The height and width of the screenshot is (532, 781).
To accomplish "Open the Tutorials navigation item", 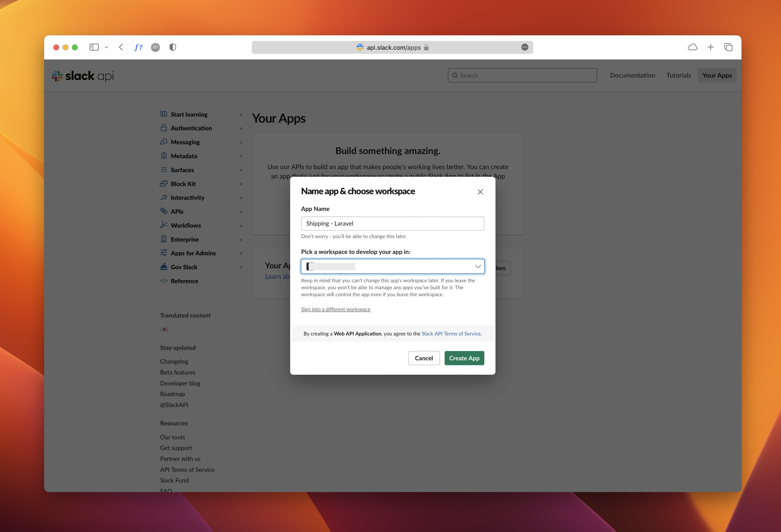I will click(x=679, y=75).
